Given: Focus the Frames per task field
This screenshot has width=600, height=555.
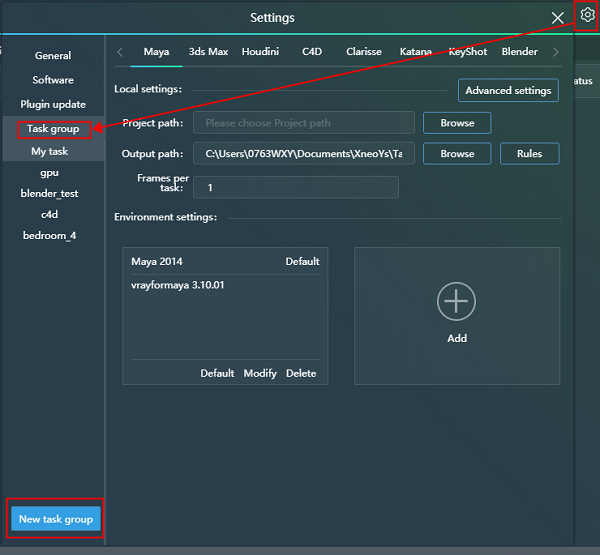Looking at the screenshot, I should [x=296, y=188].
